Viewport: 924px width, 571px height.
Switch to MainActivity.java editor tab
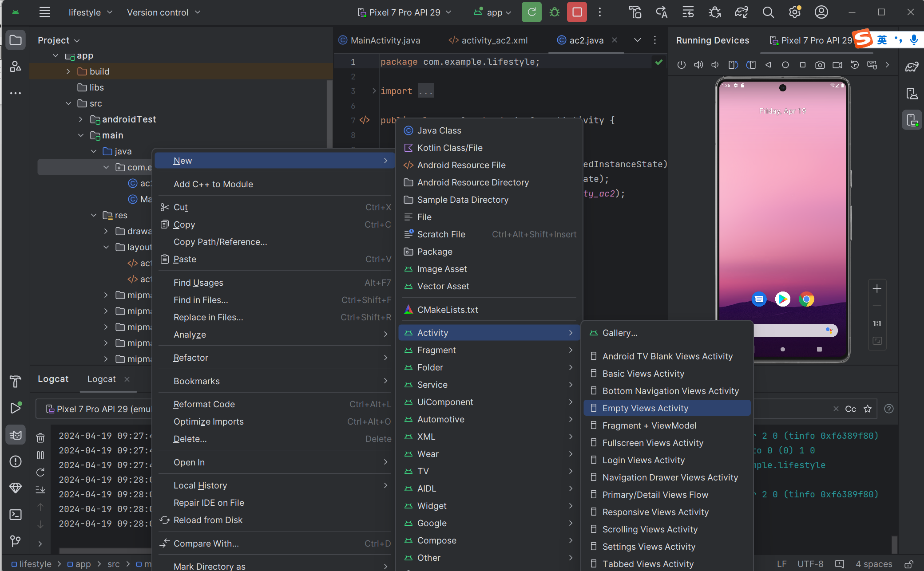click(385, 40)
